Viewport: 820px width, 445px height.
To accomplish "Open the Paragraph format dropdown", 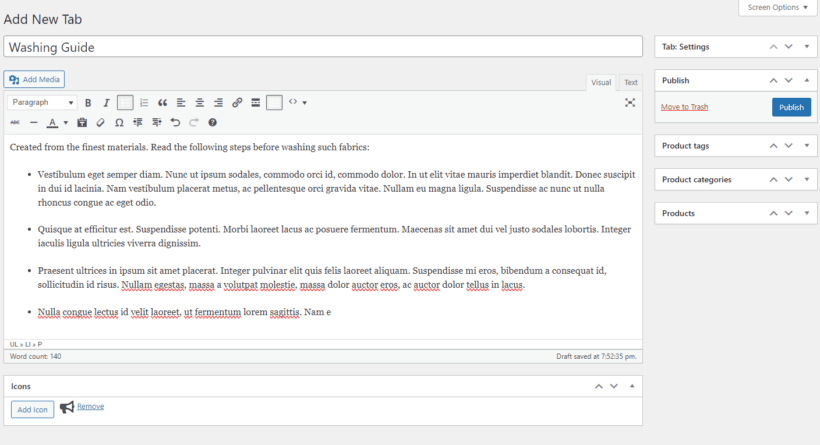I will tap(42, 103).
